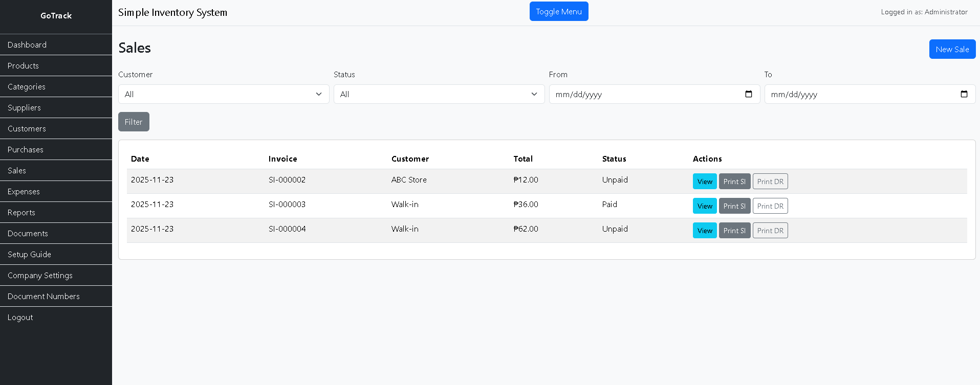Print SI for invoice SI-000004
Screen dimensions: 980x385
734,231
